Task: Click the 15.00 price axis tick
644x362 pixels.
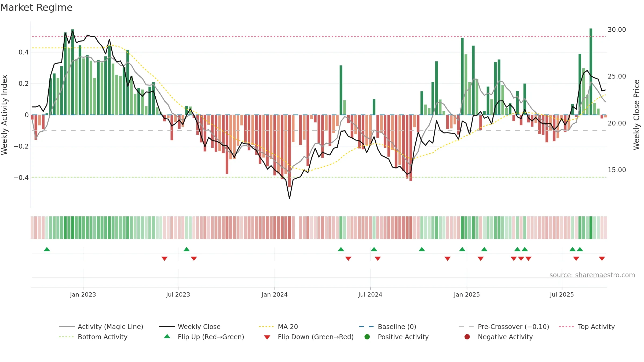Action: 617,170
